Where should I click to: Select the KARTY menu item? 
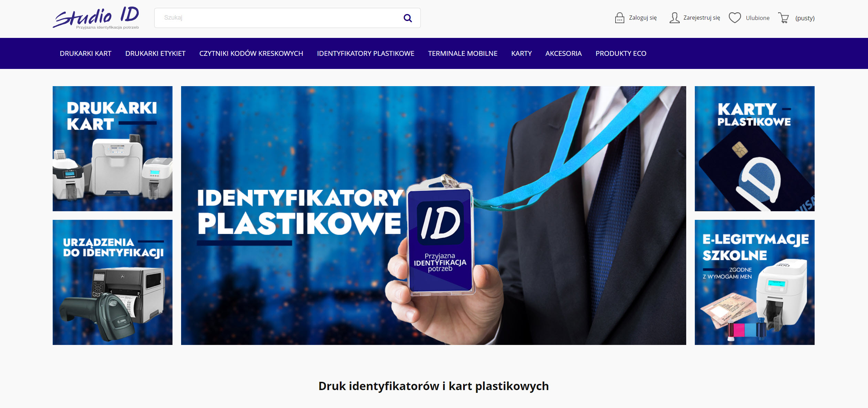(521, 53)
